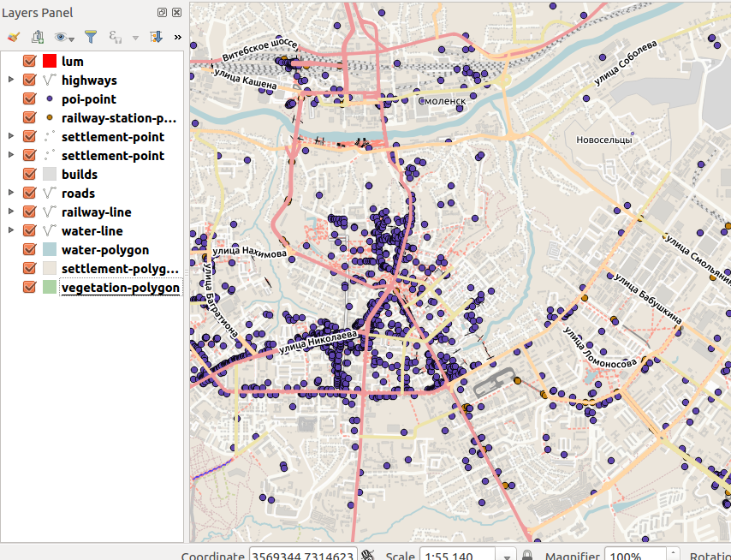Uncheck the lum layer checkbox
The height and width of the screenshot is (560, 731).
29,62
